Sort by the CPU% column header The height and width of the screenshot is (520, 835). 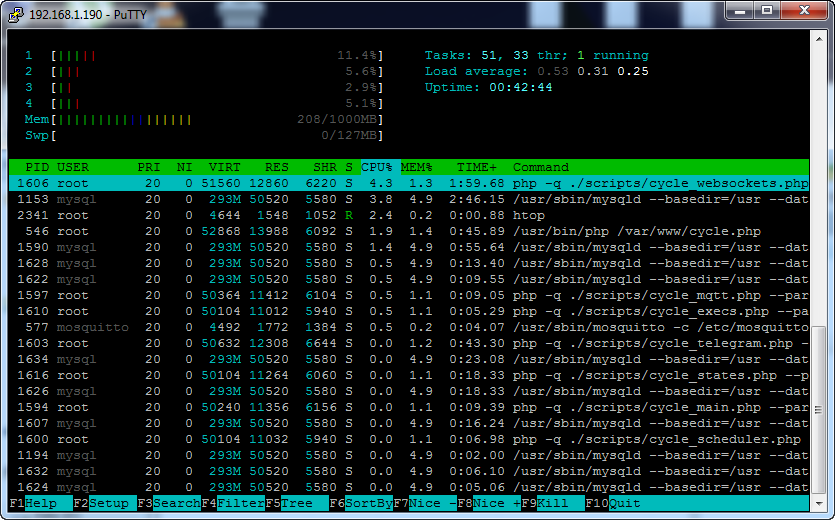click(376, 167)
